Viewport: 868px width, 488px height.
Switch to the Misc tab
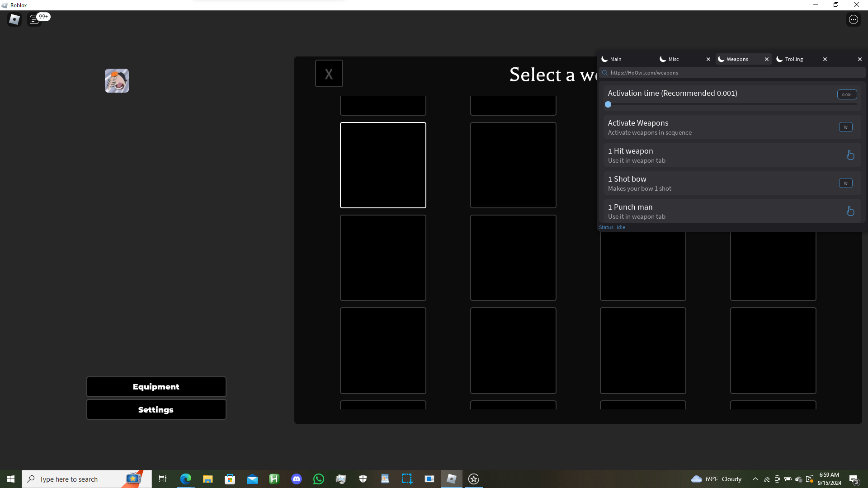(674, 59)
